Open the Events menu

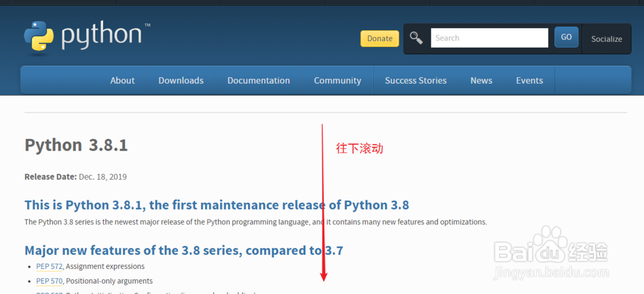click(529, 80)
